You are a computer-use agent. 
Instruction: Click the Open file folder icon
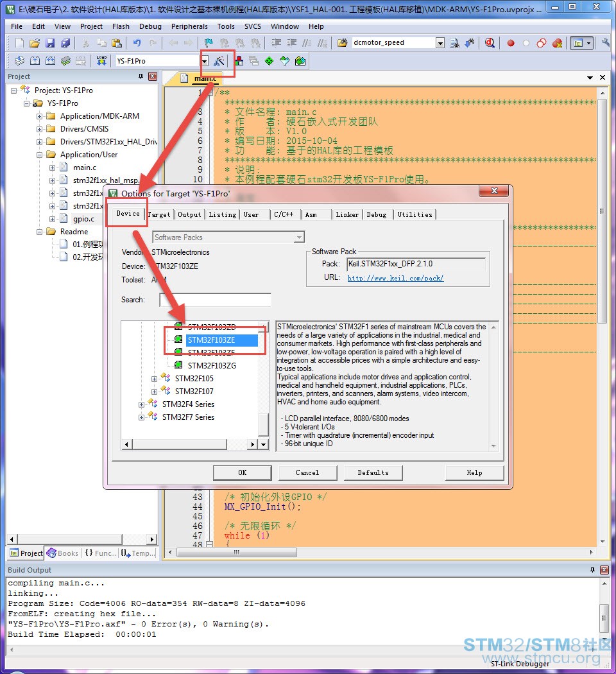pyautogui.click(x=35, y=42)
